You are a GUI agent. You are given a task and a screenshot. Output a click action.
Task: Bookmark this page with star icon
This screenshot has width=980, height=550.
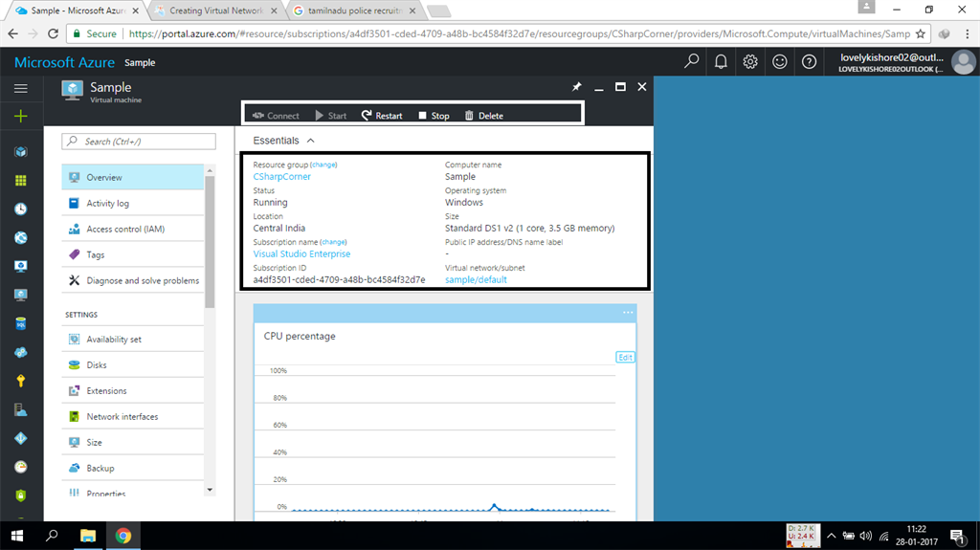[921, 33]
